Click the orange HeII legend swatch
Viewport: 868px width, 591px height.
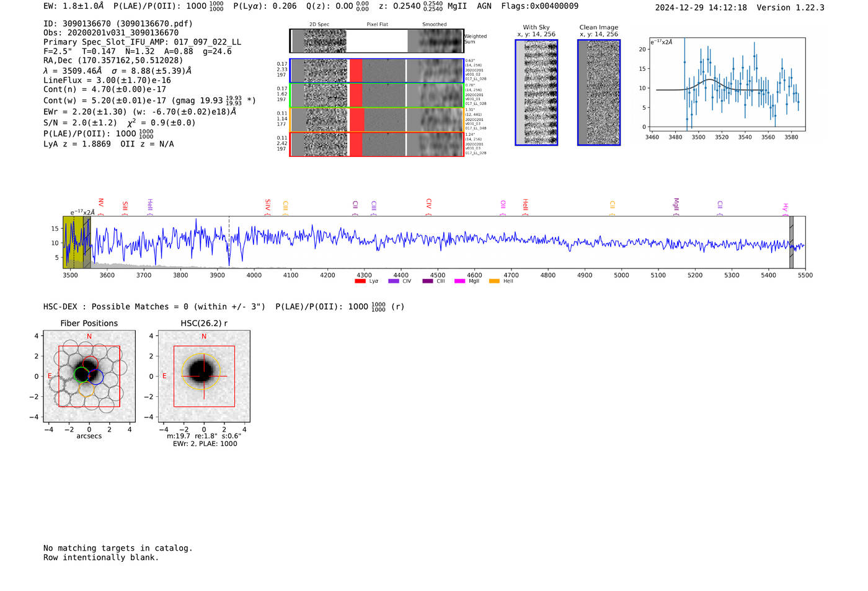494,282
